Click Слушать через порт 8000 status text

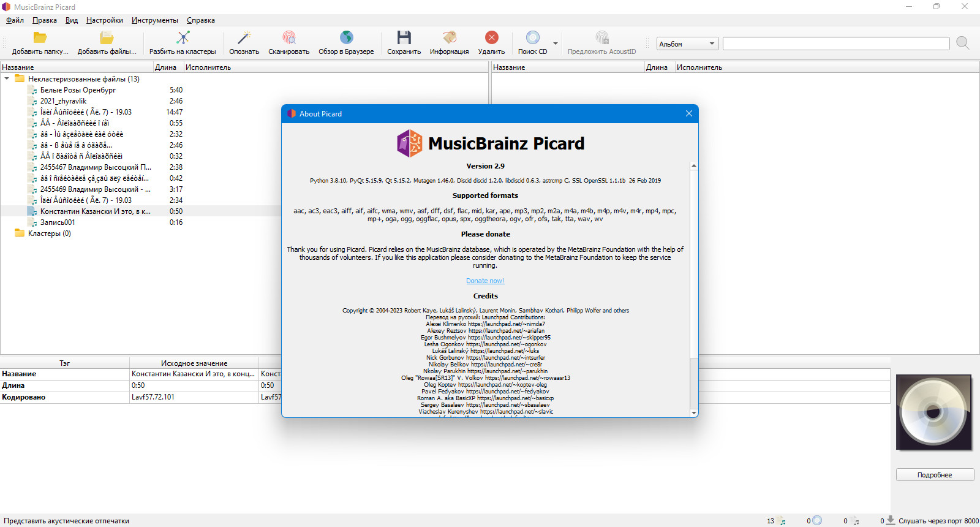point(938,521)
